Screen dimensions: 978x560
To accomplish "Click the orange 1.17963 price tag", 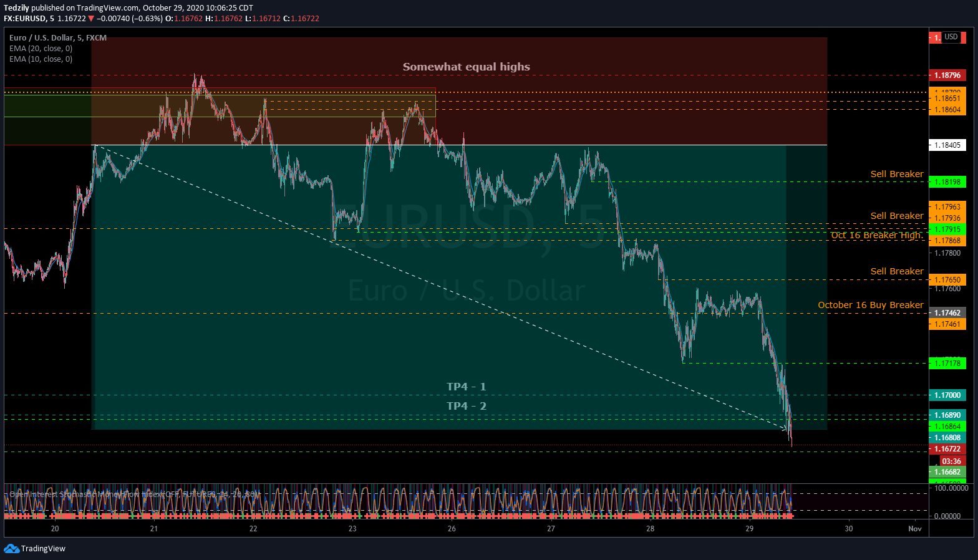I will [x=947, y=206].
